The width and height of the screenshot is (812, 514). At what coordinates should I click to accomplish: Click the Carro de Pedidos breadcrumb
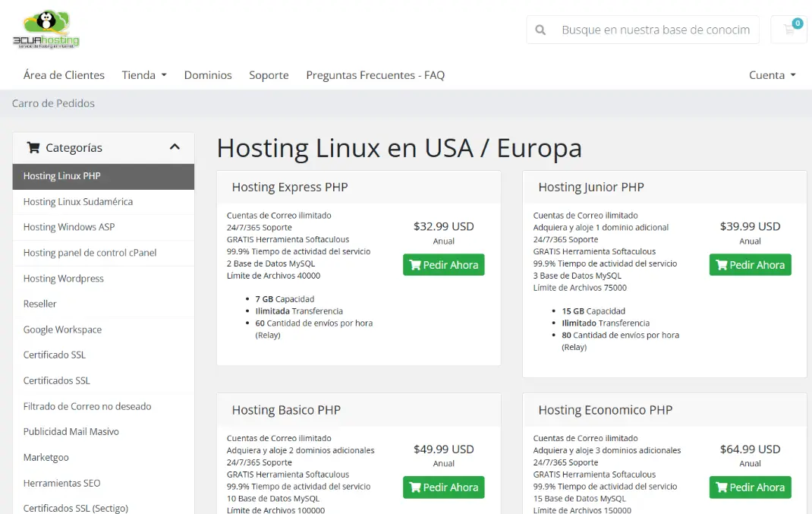(53, 103)
